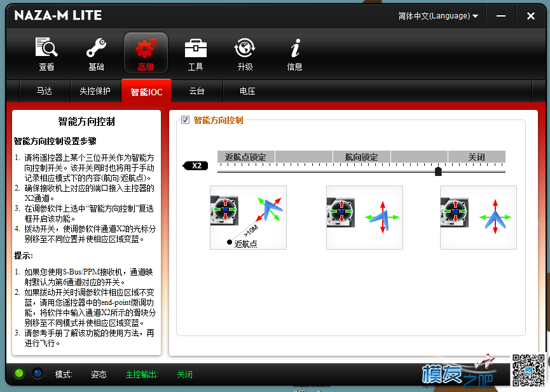
Task: Open the 基础 (Basic) wrench section
Action: tap(96, 53)
